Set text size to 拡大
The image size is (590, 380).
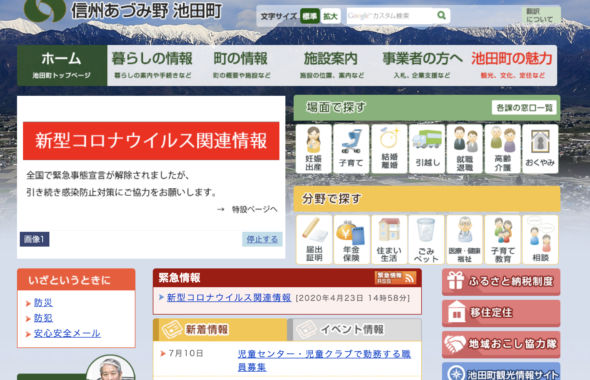[x=330, y=16]
